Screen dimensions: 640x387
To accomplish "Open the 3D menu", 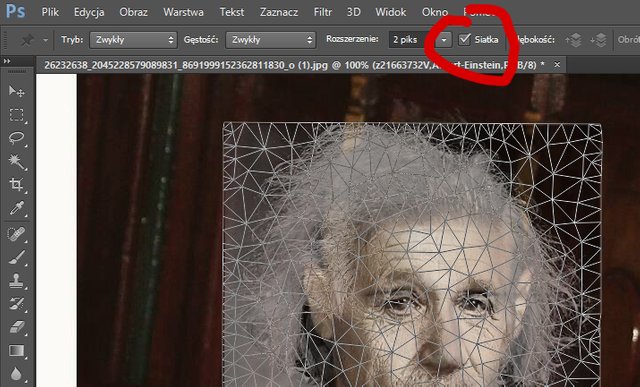I will [353, 12].
